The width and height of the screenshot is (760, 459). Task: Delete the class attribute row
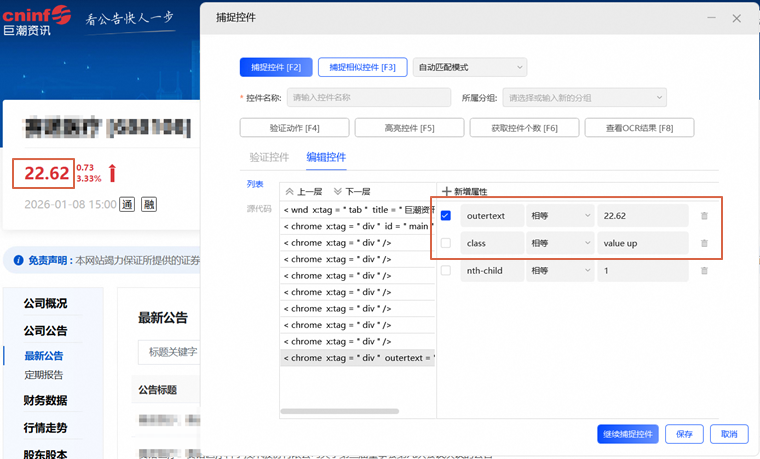pyautogui.click(x=704, y=243)
